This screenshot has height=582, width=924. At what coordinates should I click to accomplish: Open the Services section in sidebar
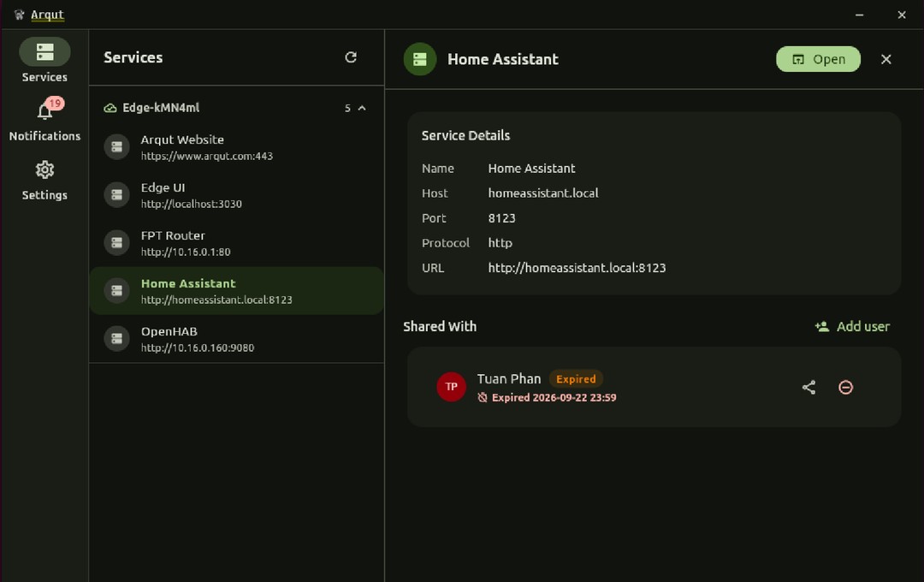44,60
